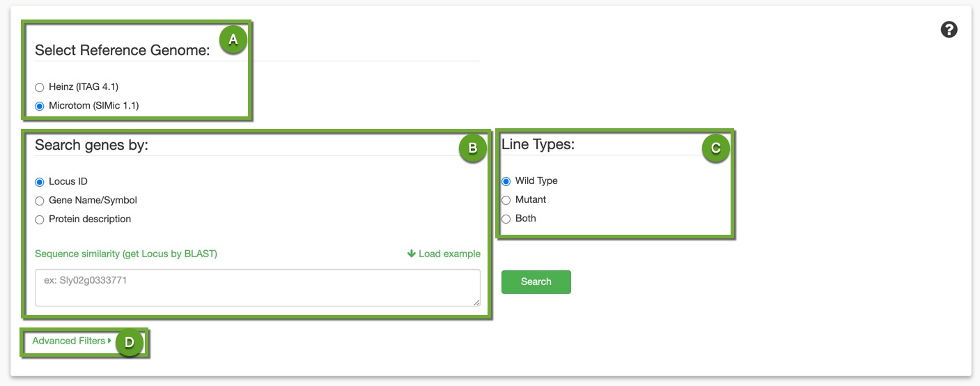Choose search by Gene Name/Symbol
This screenshot has height=386, width=980.
40,201
